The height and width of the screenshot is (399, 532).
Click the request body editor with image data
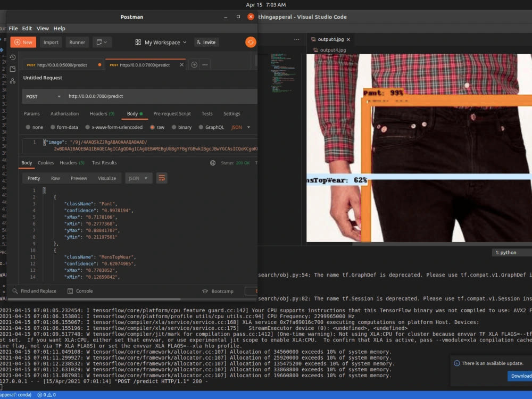140,146
